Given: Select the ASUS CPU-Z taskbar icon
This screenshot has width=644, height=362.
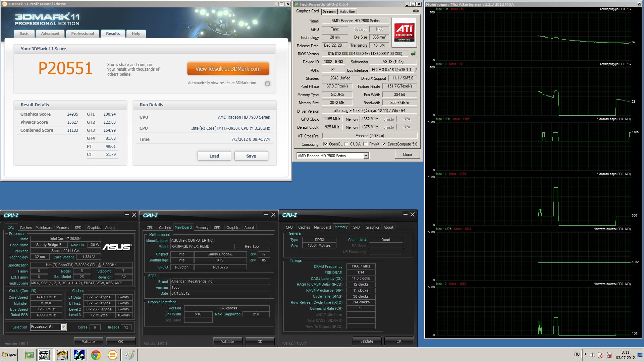Looking at the screenshot, I should pyautogui.click(x=45, y=355).
